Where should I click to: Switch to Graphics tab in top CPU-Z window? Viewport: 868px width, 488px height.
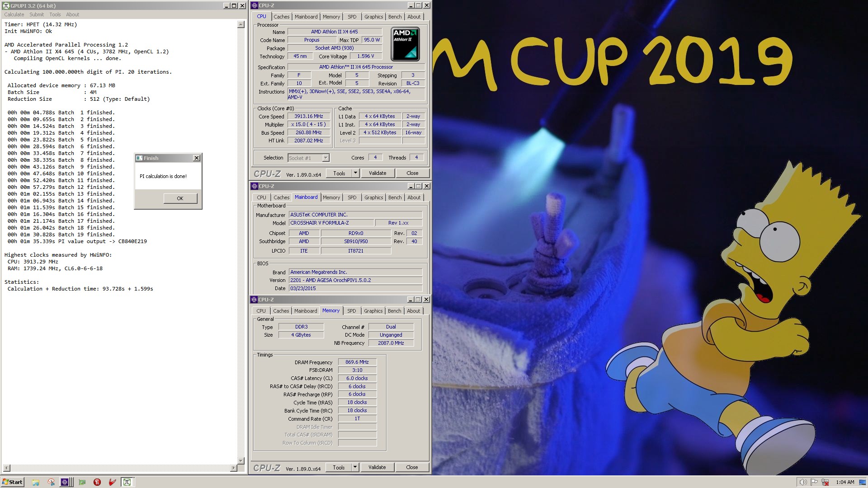pos(374,17)
